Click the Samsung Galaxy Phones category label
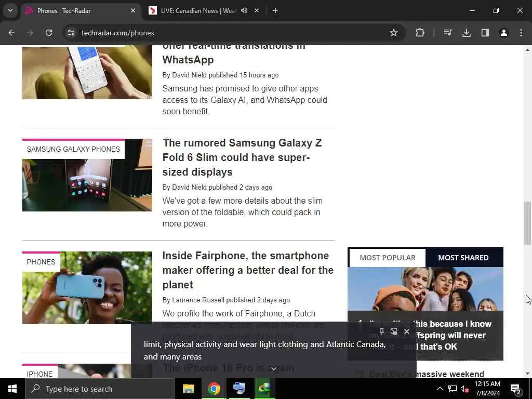 [73, 149]
